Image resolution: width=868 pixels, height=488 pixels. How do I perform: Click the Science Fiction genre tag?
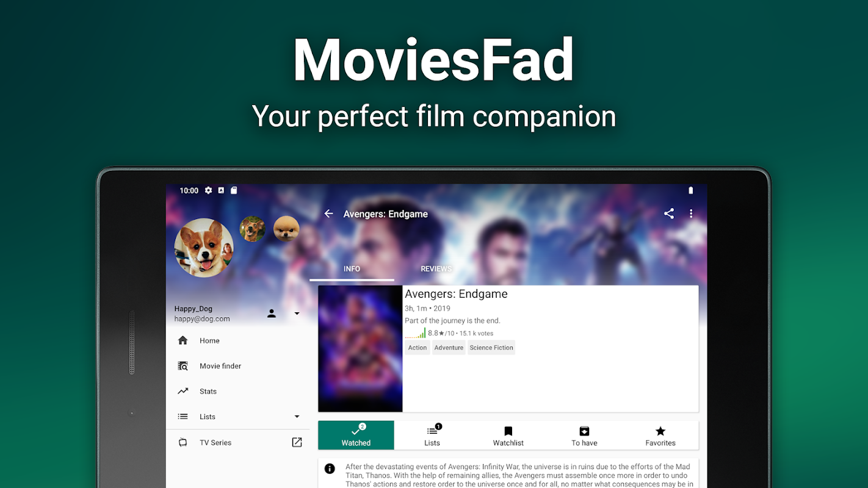(x=491, y=348)
